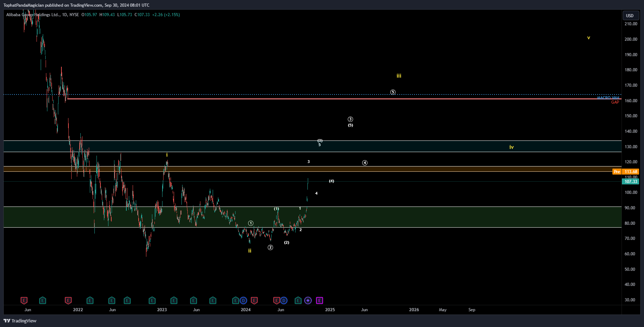Viewport: 644px width, 327px height.
Task: Click the TradingView logo in the footer
Action: (20, 321)
